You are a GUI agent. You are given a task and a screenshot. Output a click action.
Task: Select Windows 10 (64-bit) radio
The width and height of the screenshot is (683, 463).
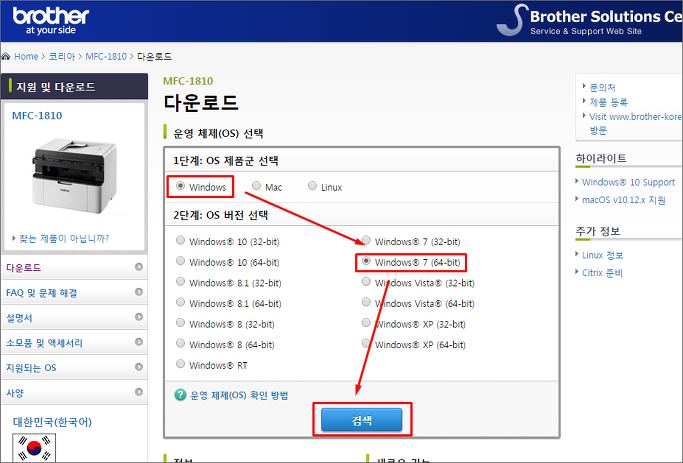point(180,261)
